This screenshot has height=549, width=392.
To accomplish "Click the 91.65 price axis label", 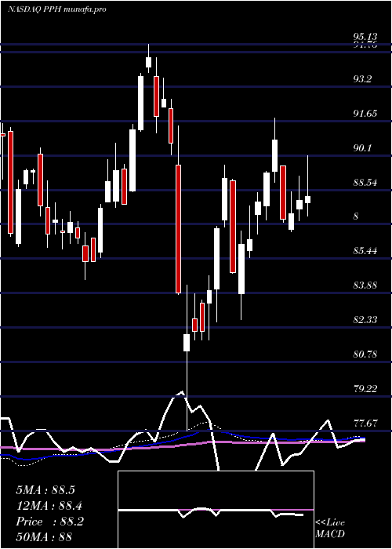I will coord(365,114).
